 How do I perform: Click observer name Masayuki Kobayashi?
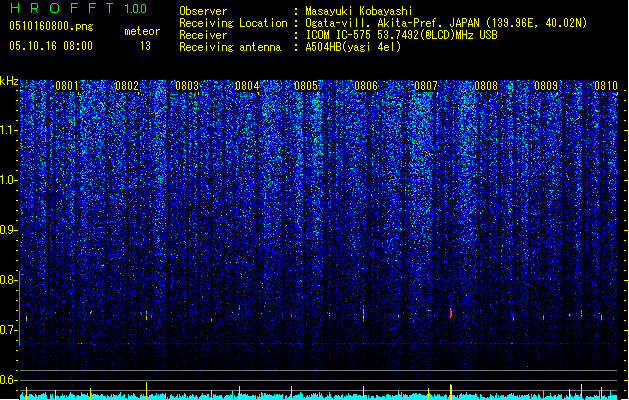[x=359, y=11]
